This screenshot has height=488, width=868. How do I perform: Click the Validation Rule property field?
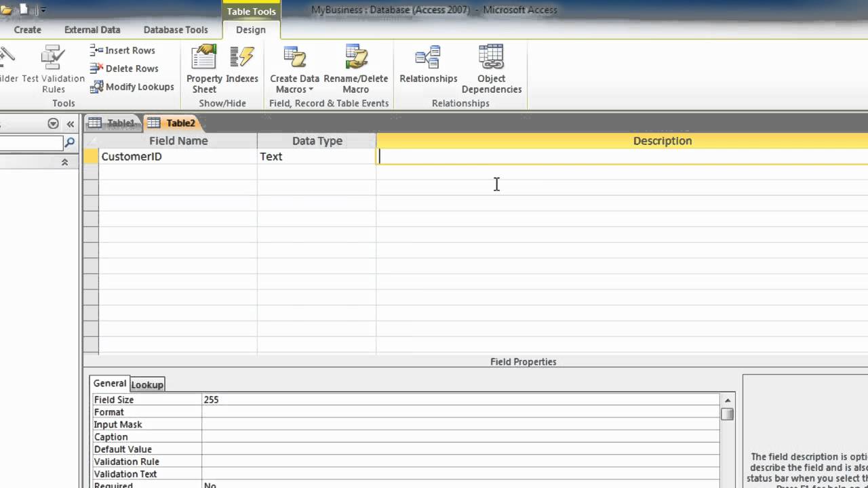[460, 462]
